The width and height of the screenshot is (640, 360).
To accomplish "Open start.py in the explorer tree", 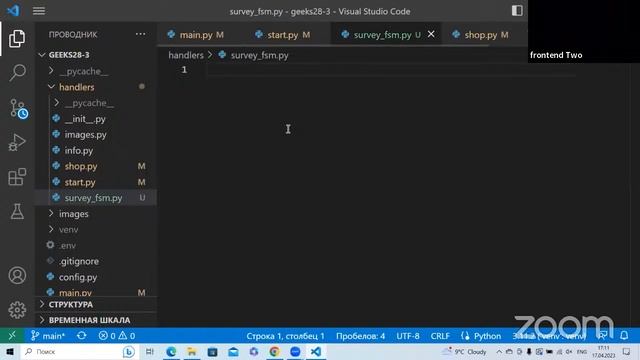I will point(96,182).
